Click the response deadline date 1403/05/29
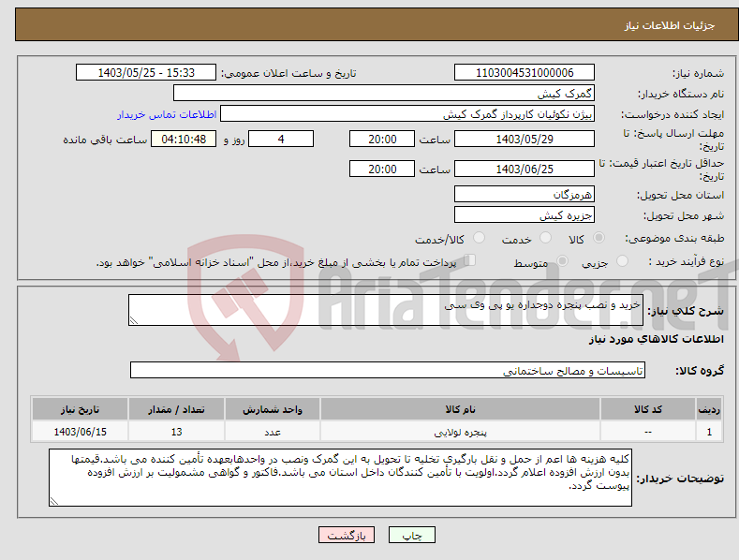This screenshot has width=739, height=560. [525, 139]
